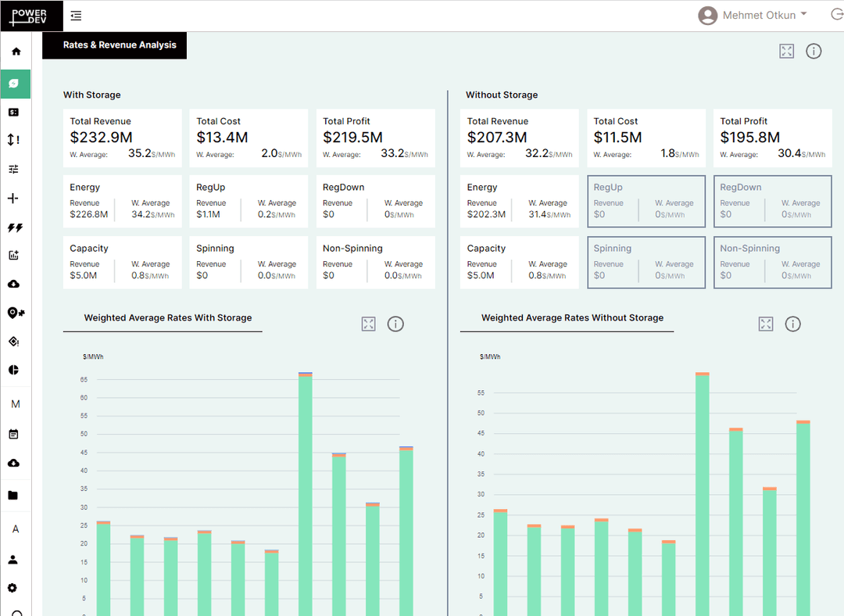Toggle the sidebar collapse menu icon
Image resolution: width=844 pixels, height=616 pixels.
76,16
